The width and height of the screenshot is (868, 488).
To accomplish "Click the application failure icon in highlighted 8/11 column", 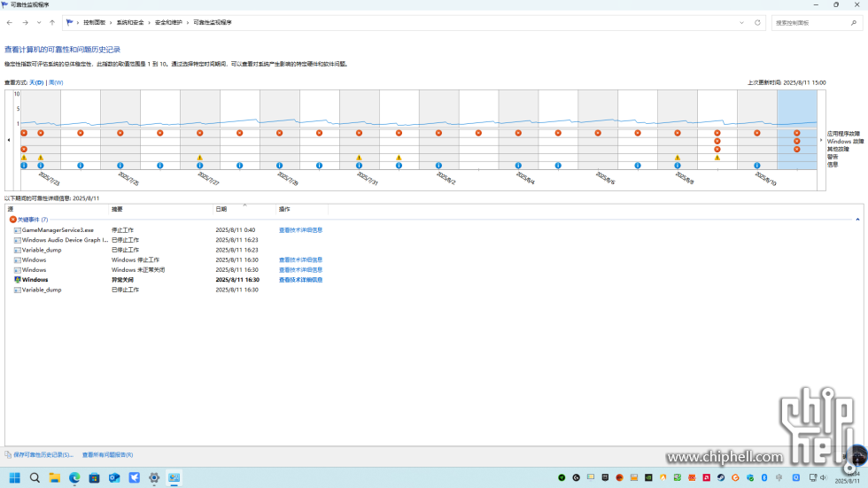I will coord(797,133).
